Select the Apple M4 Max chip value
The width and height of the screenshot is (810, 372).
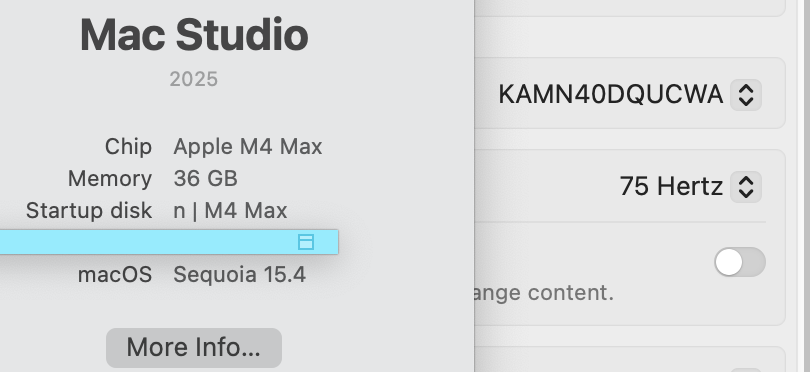(x=248, y=147)
